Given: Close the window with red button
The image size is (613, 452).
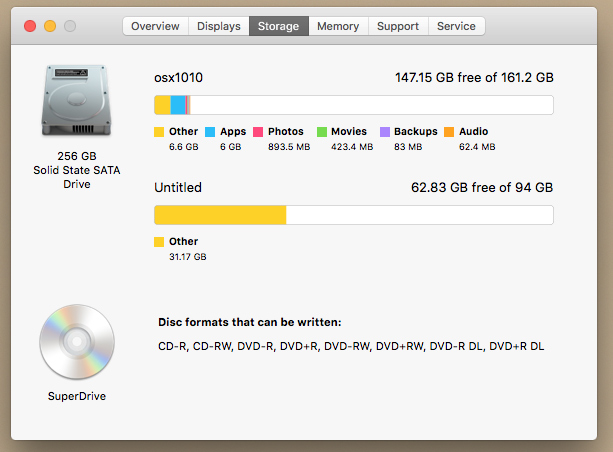Looking at the screenshot, I should [x=30, y=26].
